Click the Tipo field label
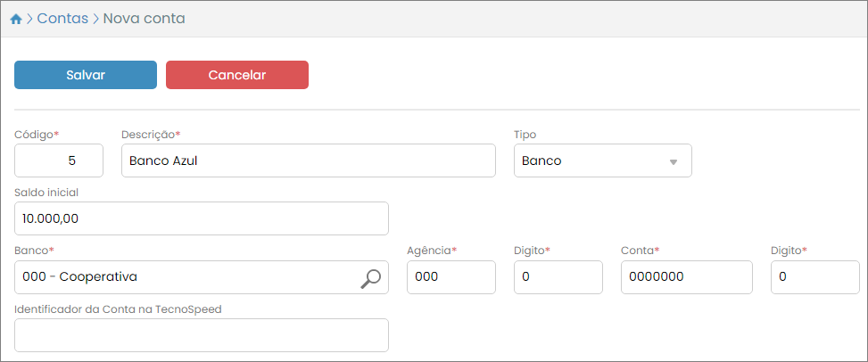The width and height of the screenshot is (868, 362). click(525, 135)
